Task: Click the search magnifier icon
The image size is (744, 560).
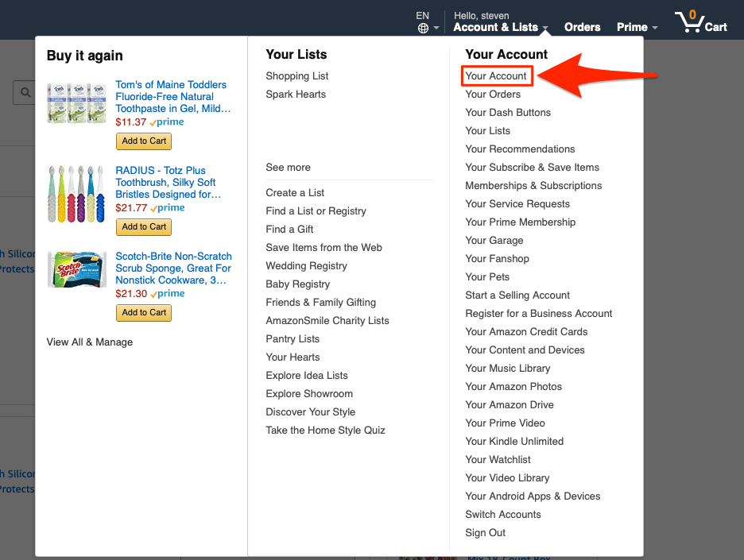Action: (x=25, y=92)
